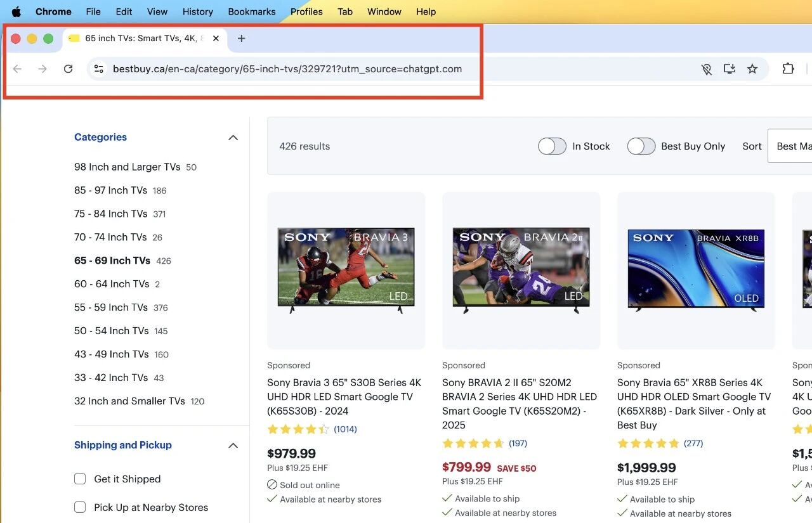Open a new browser tab
812x523 pixels.
241,39
